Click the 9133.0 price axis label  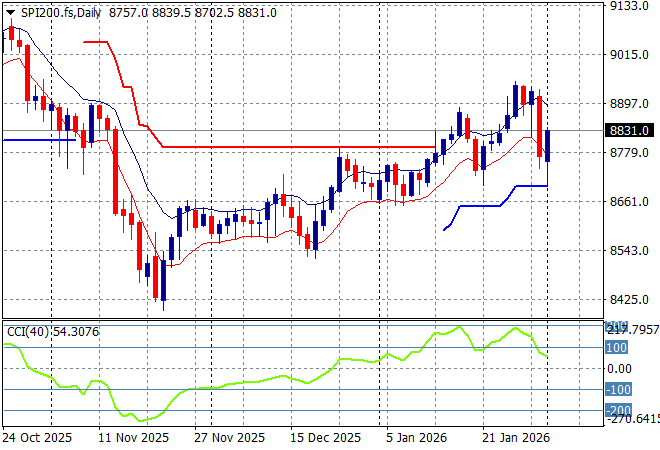[629, 6]
